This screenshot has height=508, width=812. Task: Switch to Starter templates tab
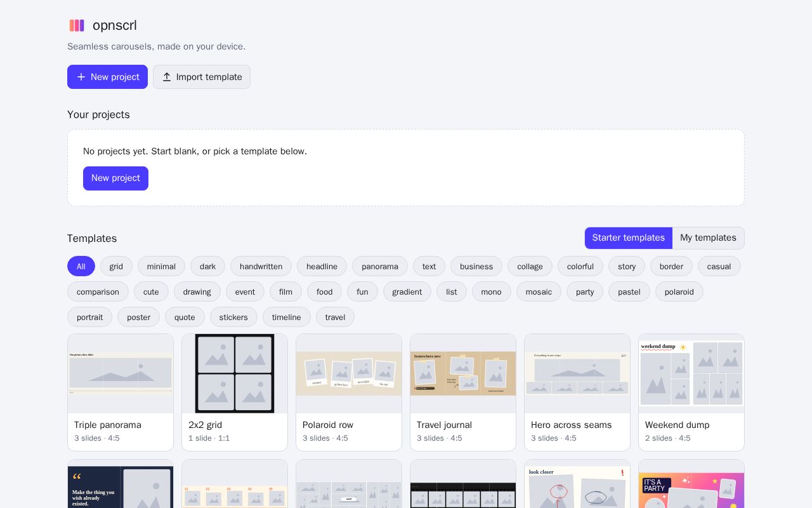click(629, 238)
